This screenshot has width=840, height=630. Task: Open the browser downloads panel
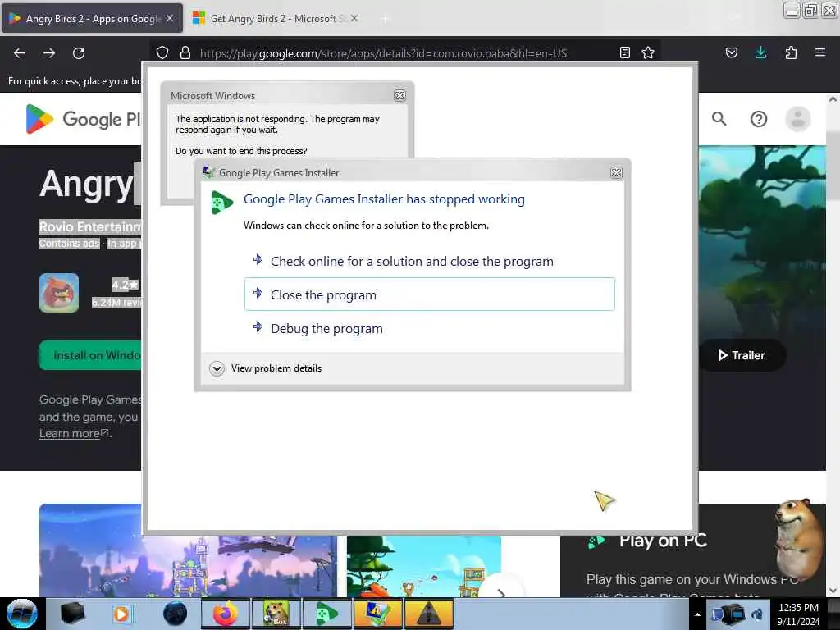[x=760, y=52]
